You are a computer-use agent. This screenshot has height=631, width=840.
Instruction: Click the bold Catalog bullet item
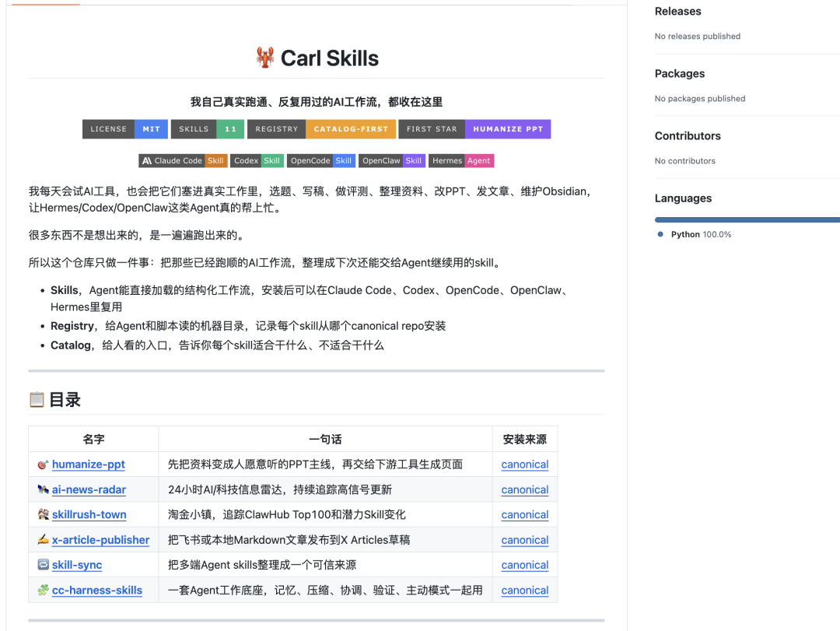[x=71, y=345]
